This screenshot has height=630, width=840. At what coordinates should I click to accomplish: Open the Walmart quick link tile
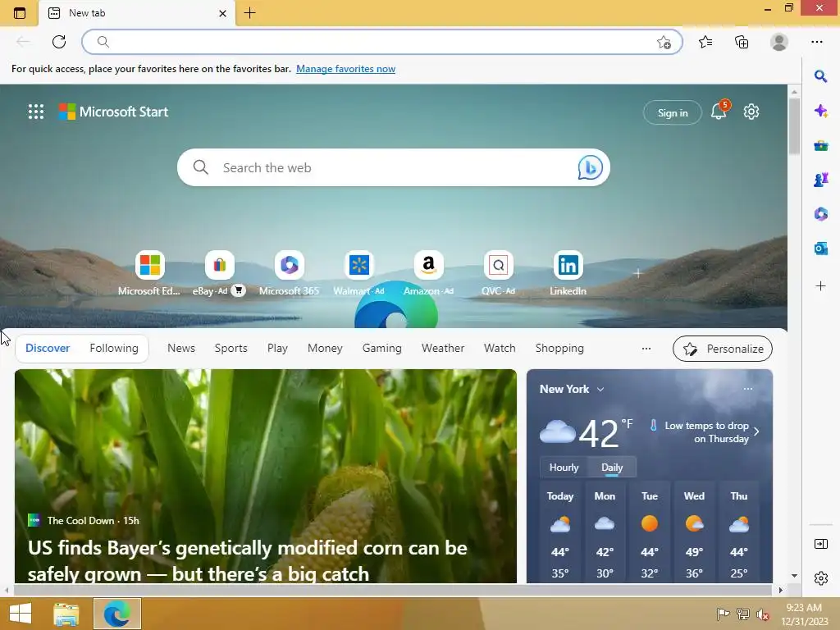click(359, 272)
